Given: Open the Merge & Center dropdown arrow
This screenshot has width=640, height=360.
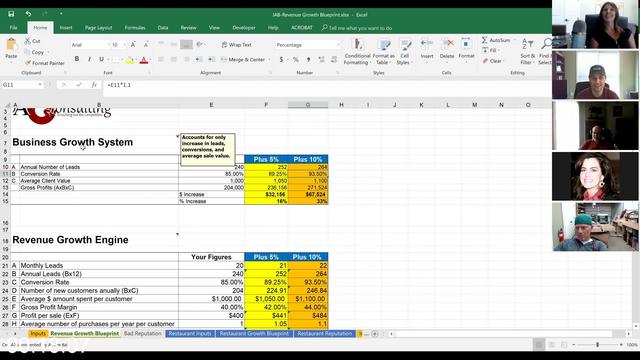Looking at the screenshot, I should 269,60.
